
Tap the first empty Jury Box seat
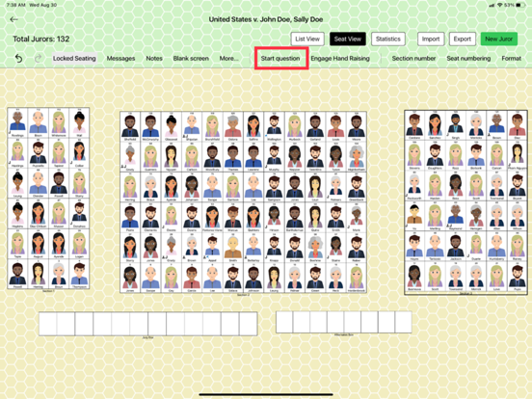pos(48,324)
